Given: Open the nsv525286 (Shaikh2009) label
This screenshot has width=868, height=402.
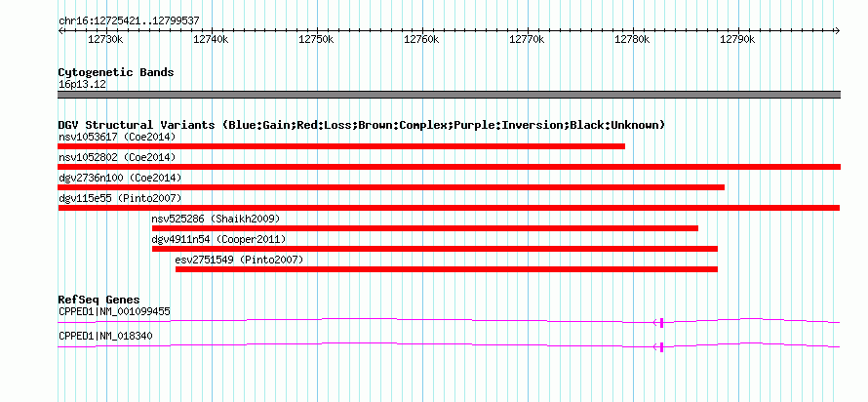Looking at the screenshot, I should [216, 219].
